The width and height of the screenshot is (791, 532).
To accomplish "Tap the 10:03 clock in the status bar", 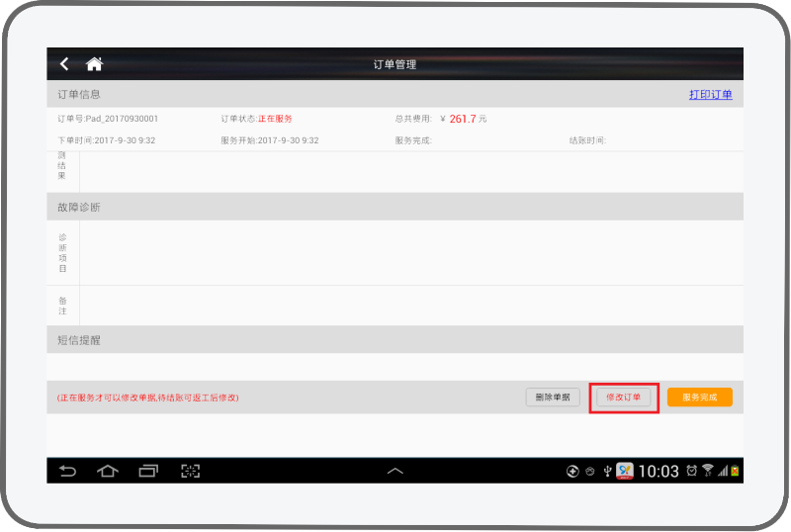I will click(x=658, y=471).
